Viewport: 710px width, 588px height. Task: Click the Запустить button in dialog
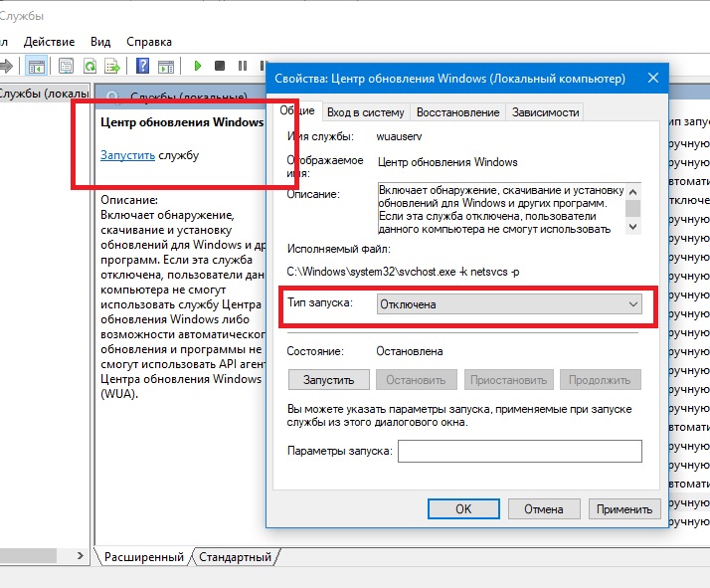pyautogui.click(x=329, y=380)
